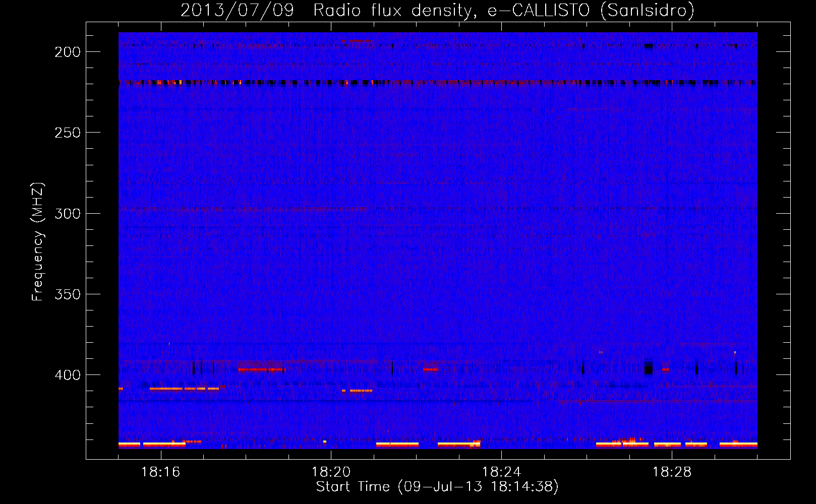Viewport: 816px width, 504px height.
Task: Click the 400 frequency tick label
Action: click(68, 375)
